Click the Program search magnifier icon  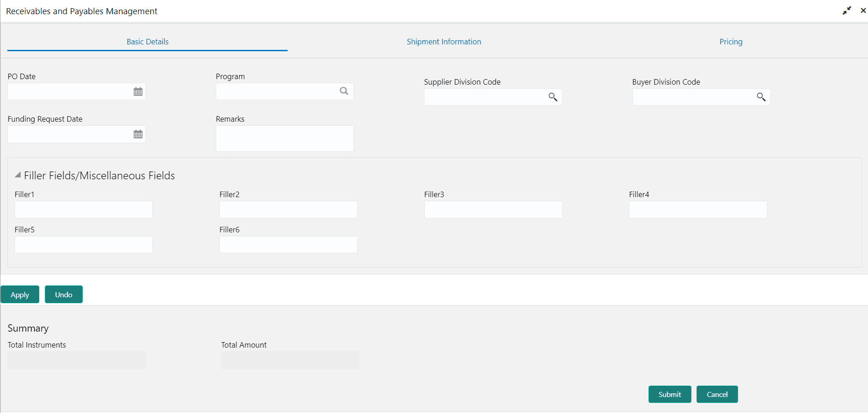click(x=344, y=91)
